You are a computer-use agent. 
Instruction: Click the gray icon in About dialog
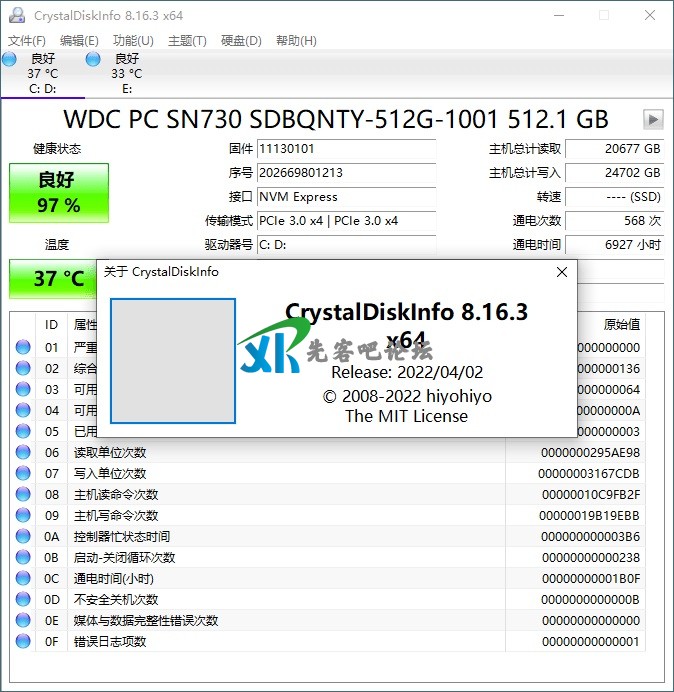[x=173, y=361]
